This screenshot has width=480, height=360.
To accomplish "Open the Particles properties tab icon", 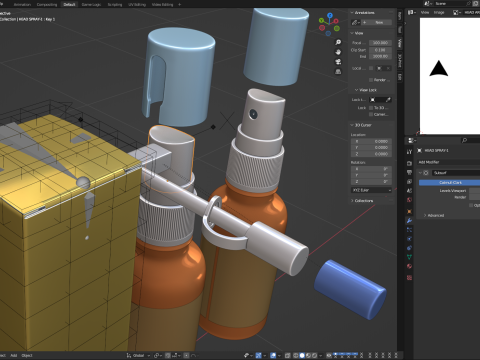I will [409, 230].
